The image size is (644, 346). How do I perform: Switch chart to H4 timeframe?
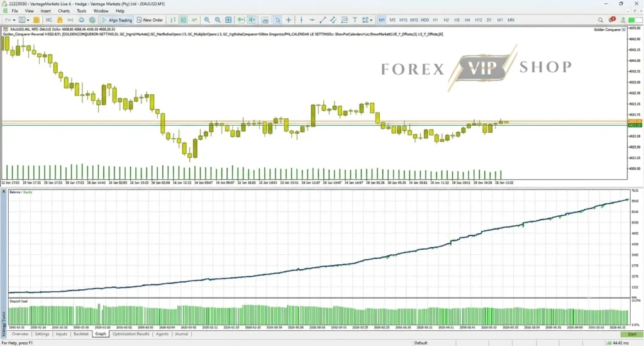[x=467, y=20]
